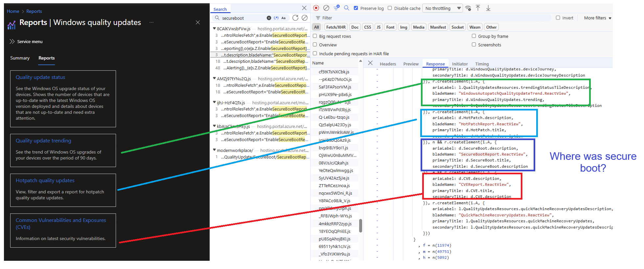
Task: Open the Summary tab in Reports
Action: 20,58
